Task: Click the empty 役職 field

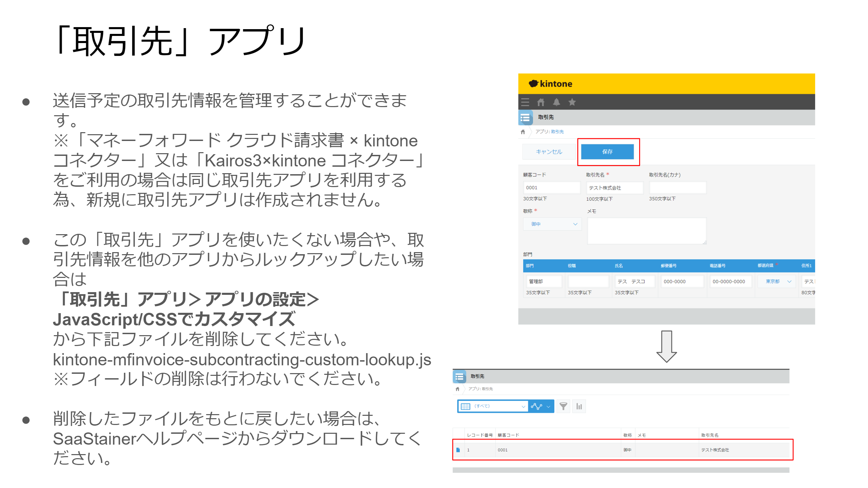Action: [x=588, y=281]
